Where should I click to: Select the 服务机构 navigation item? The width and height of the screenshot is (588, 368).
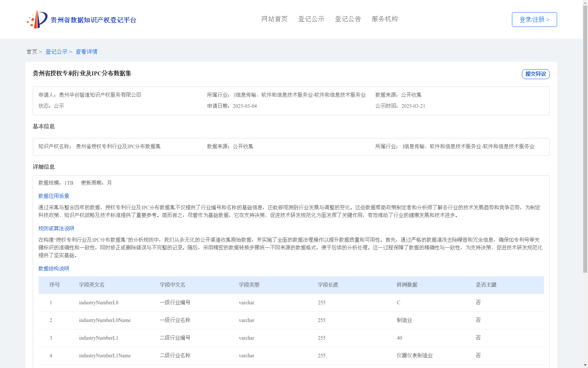click(x=385, y=19)
